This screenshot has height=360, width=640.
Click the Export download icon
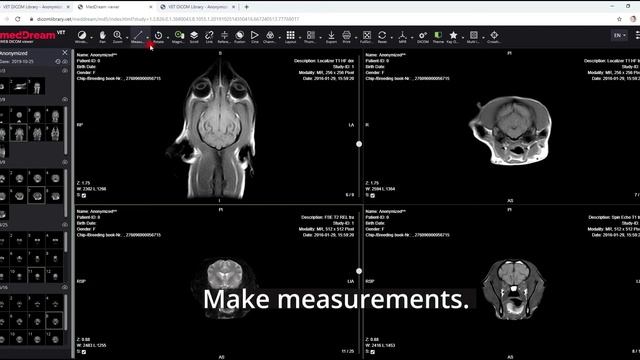(x=331, y=36)
